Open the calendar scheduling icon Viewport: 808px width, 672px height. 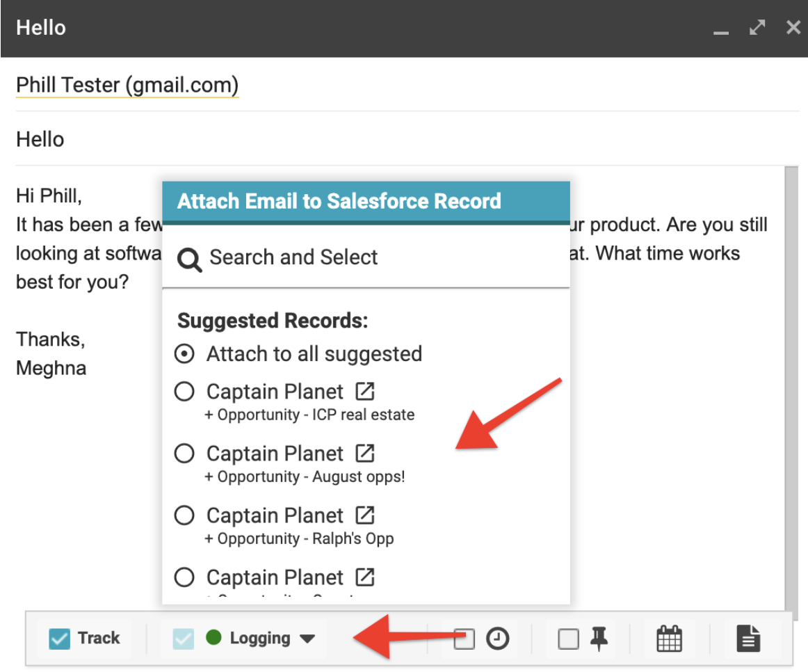(669, 639)
